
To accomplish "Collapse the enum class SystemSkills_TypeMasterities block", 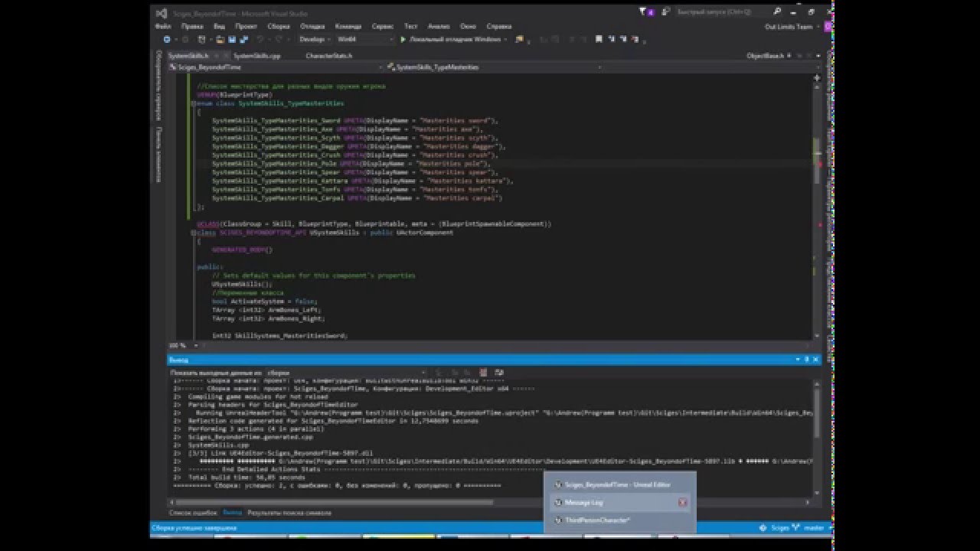I will pos(193,103).
